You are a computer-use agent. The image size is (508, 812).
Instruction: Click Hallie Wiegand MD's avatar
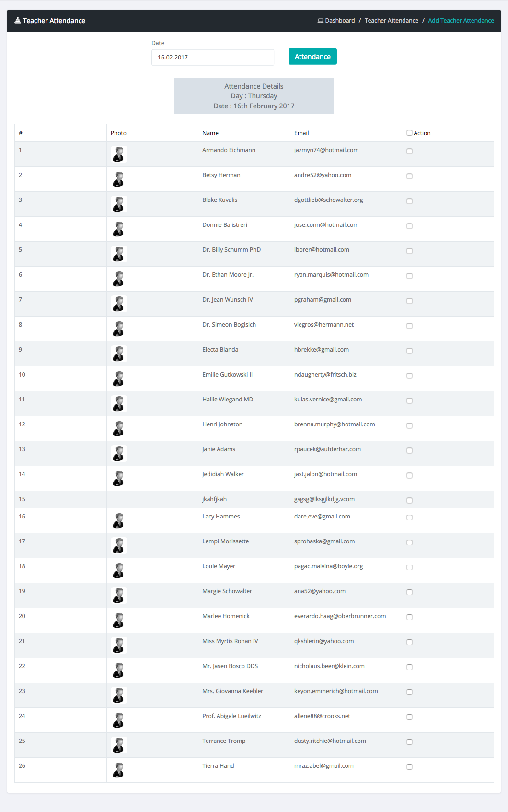(x=119, y=404)
